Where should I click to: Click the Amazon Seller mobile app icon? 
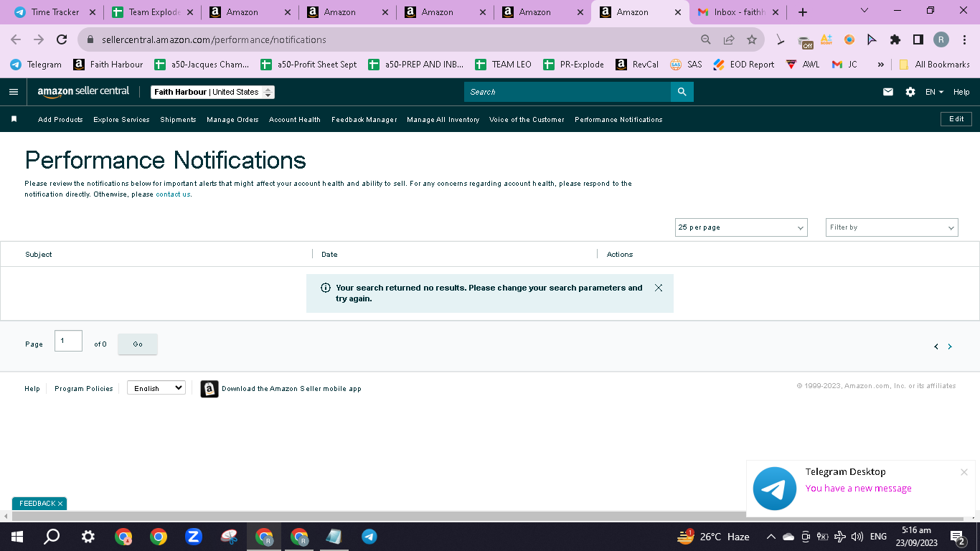click(x=209, y=389)
